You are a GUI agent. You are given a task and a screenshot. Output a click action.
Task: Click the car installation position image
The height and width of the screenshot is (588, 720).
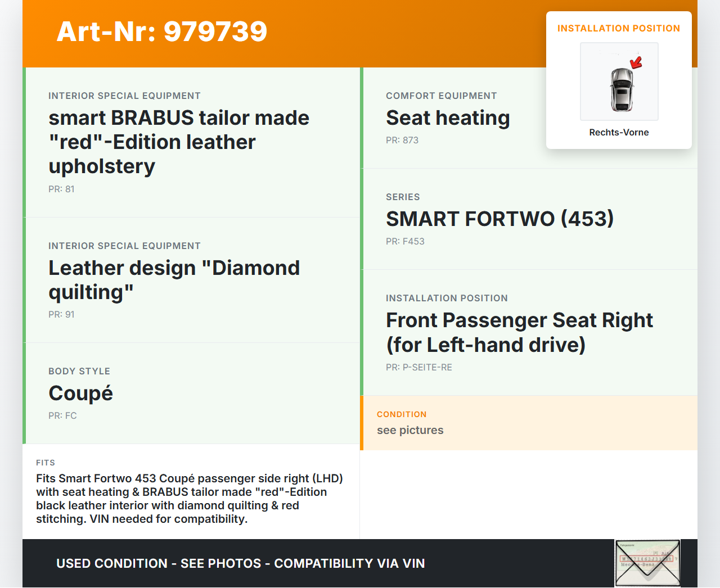(x=619, y=82)
